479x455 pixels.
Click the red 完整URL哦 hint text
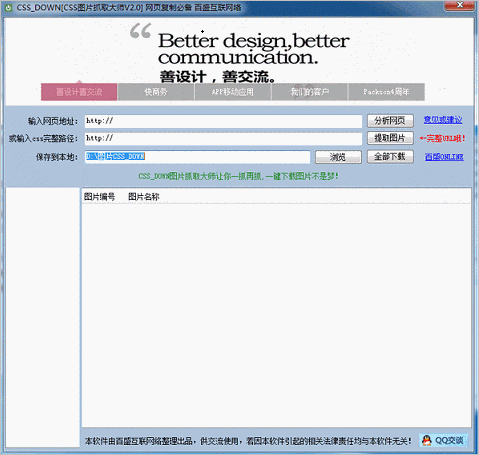point(442,138)
